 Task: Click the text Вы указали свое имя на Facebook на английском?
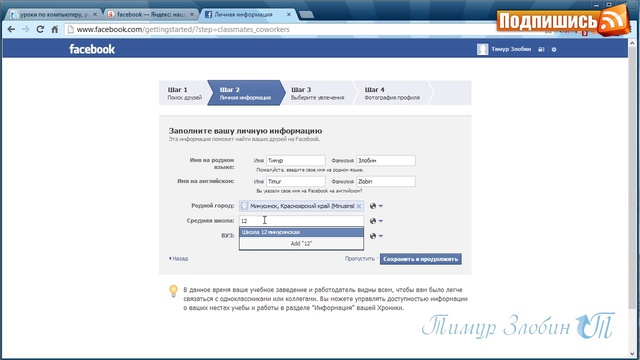[x=309, y=191]
